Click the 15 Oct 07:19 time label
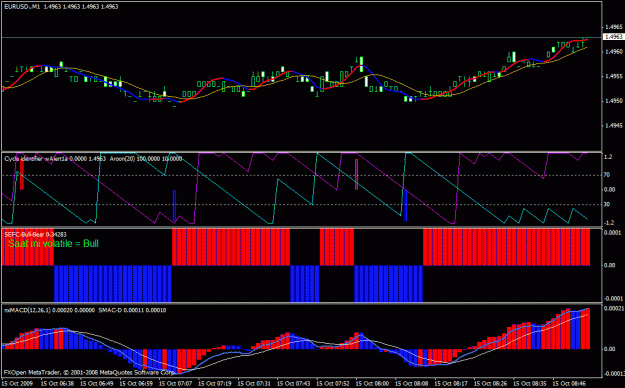 215,383
